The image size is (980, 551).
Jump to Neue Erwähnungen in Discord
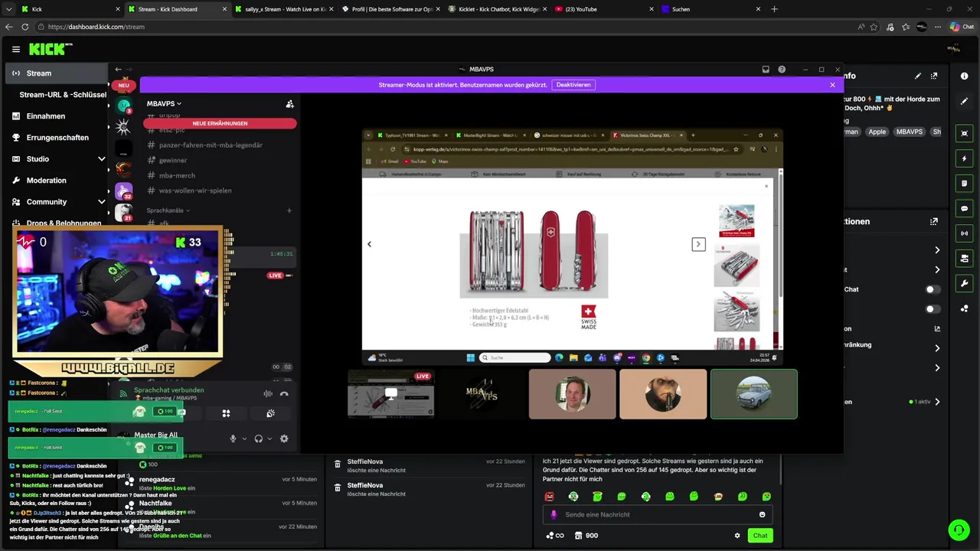coord(220,123)
